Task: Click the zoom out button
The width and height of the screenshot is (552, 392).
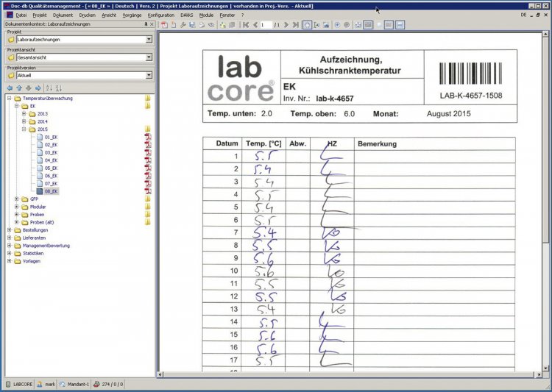Action: pyautogui.click(x=347, y=24)
